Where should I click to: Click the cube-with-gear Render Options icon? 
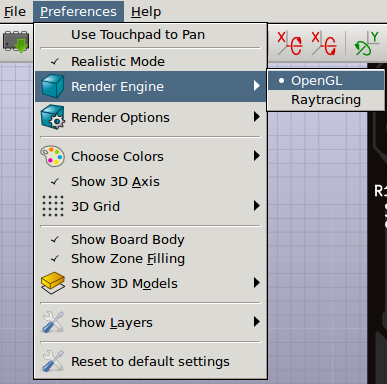pos(53,117)
